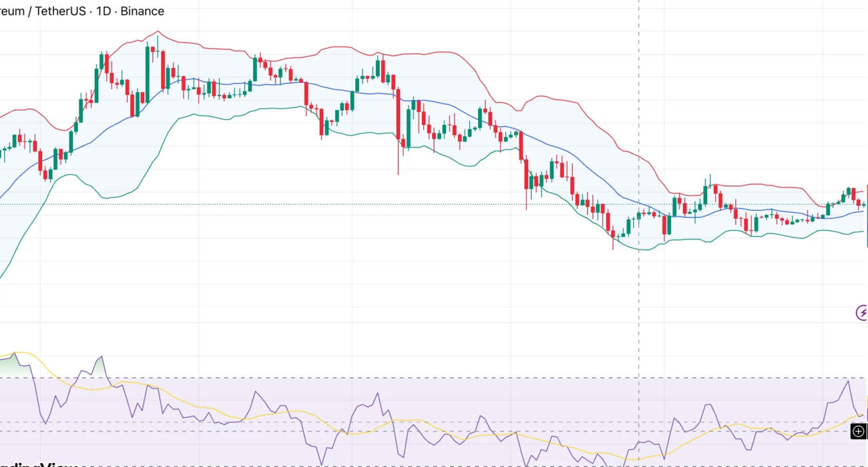The image size is (868, 467).
Task: Select the 1D interval label in title
Action: click(x=103, y=11)
